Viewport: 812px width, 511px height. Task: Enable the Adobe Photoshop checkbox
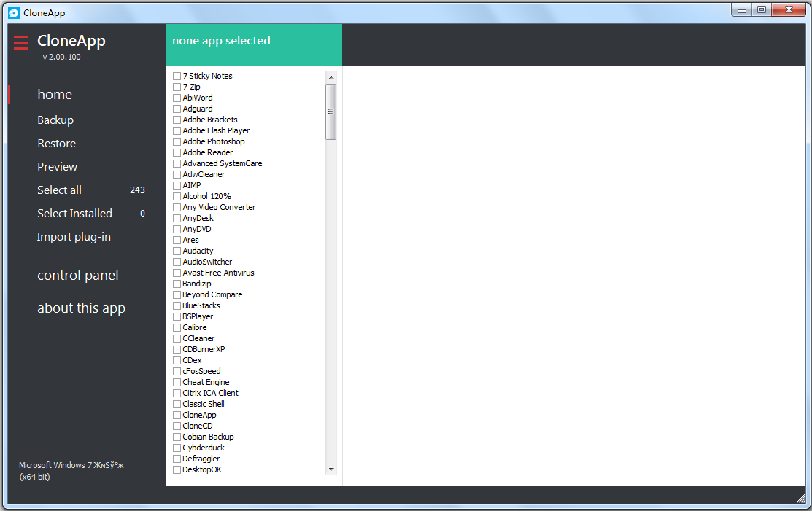point(177,141)
